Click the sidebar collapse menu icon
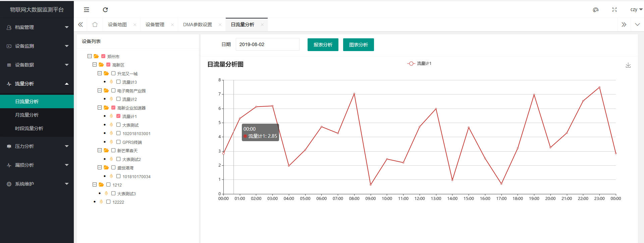Image resolution: width=644 pixels, height=243 pixels. pos(87,10)
